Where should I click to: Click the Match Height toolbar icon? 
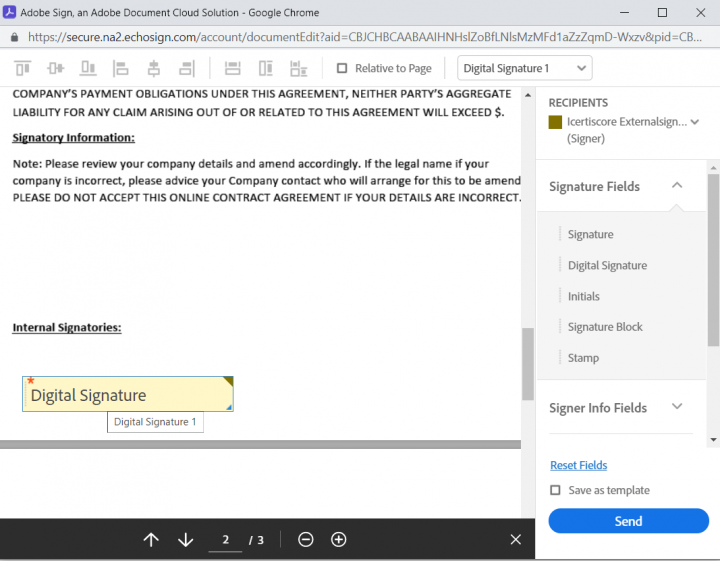(265, 68)
